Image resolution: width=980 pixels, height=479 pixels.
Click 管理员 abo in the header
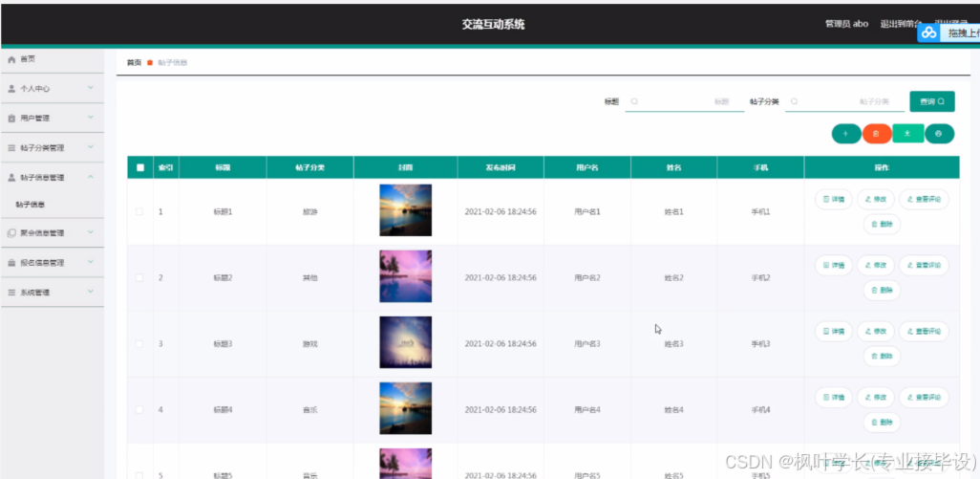pyautogui.click(x=847, y=24)
